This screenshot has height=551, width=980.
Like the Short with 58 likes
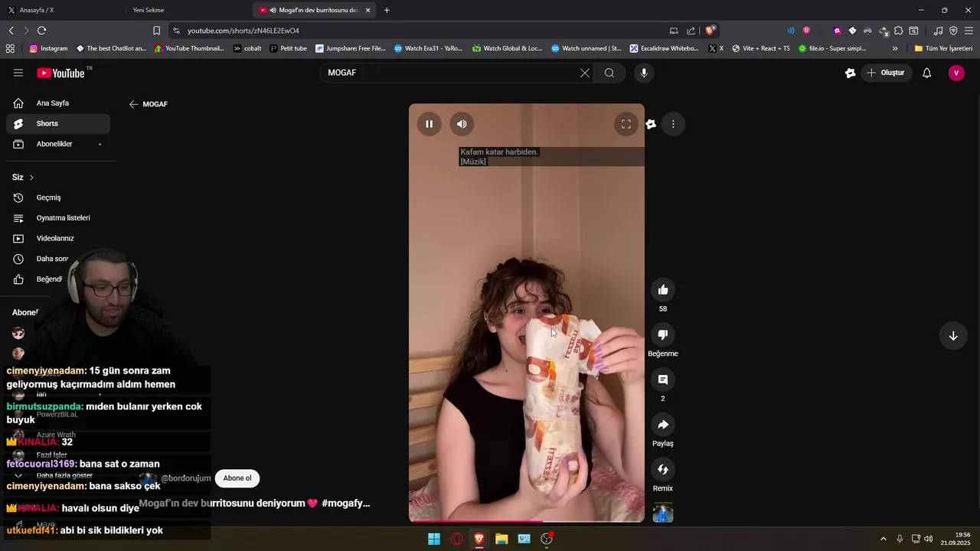(x=663, y=290)
